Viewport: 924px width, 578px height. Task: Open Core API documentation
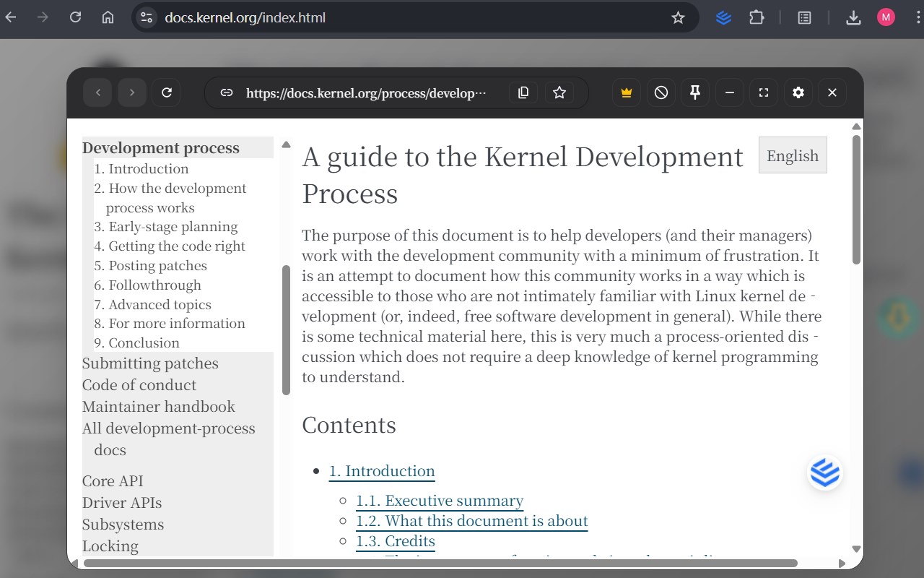pyautogui.click(x=113, y=481)
